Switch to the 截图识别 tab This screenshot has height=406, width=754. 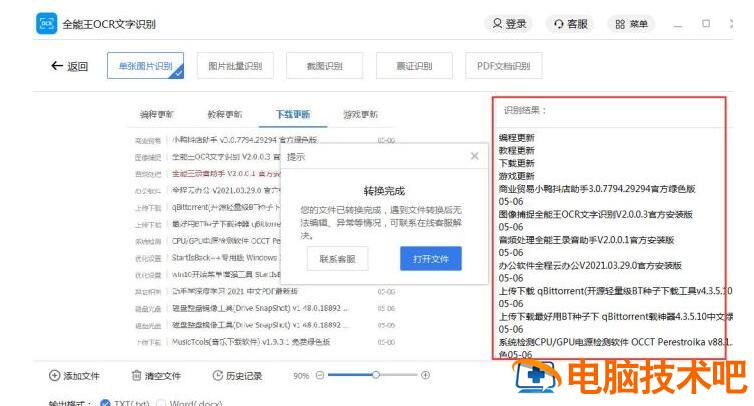pos(325,65)
